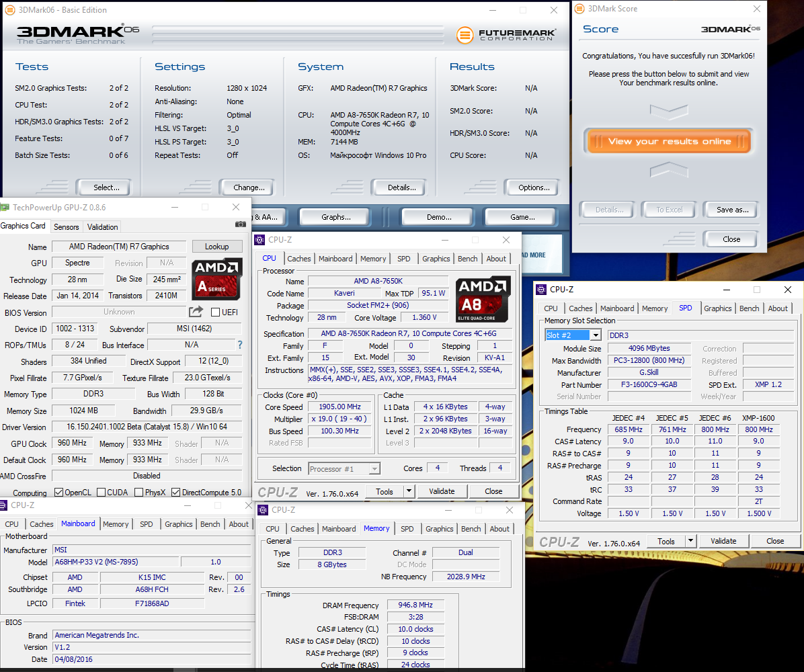Image resolution: width=804 pixels, height=672 pixels.
Task: Click the 3DMark Score window title icon
Action: tap(579, 9)
